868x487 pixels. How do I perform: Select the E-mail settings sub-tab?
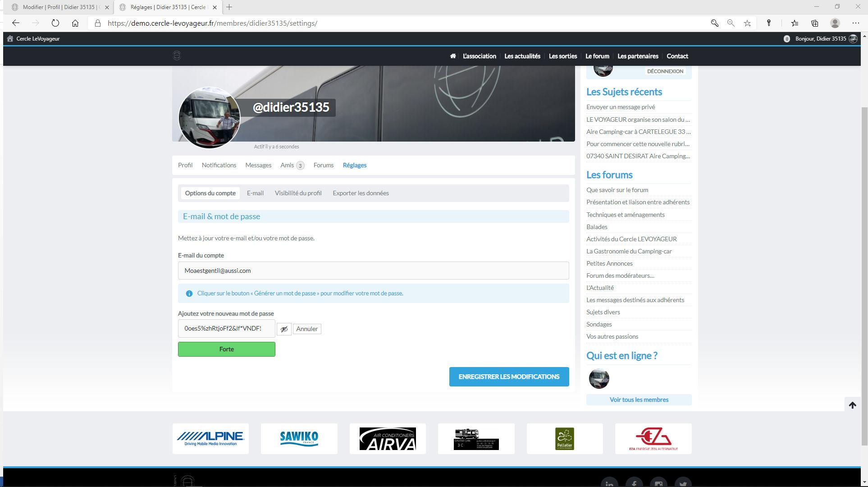coord(255,193)
